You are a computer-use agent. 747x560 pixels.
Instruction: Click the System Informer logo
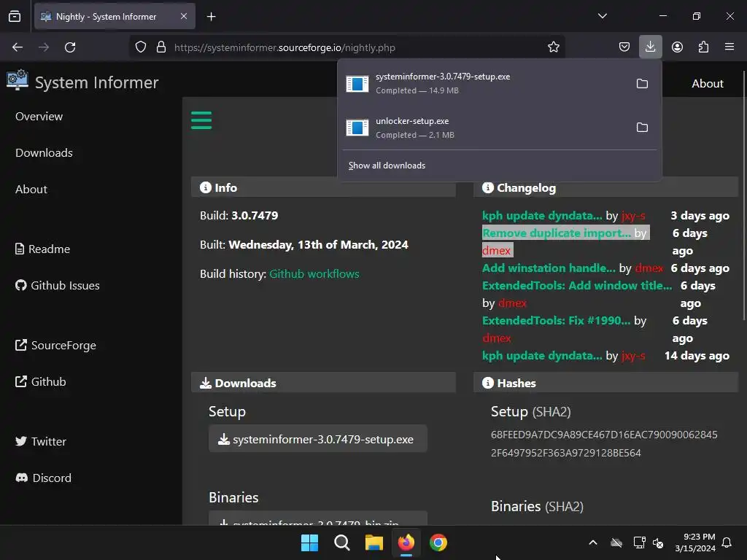83,82
